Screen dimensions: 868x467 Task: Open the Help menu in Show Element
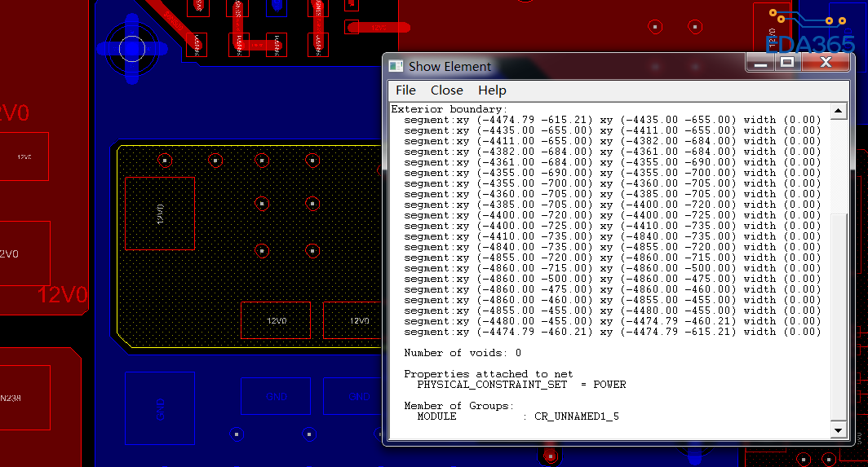coord(492,90)
